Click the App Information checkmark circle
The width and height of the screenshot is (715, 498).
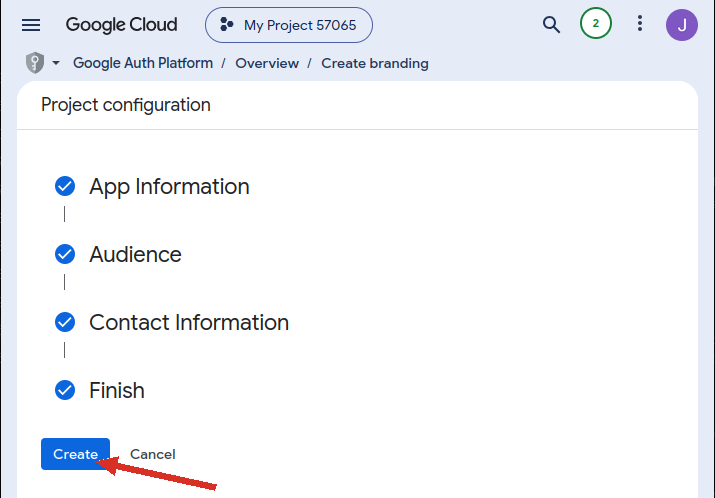click(65, 186)
